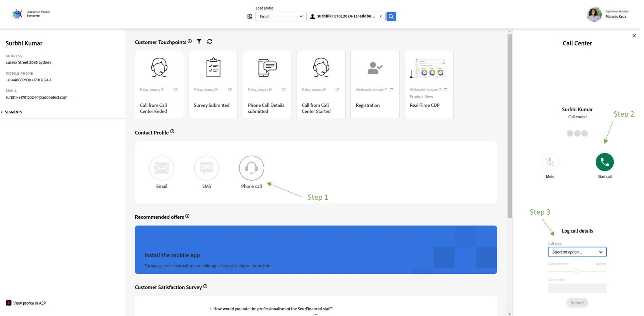This screenshot has width=644, height=316.
Task: Open Melanie Cruz advisor avatar
Action: tap(594, 14)
